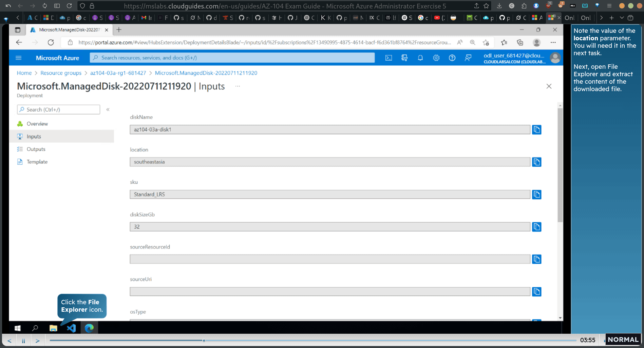Open Edge tab actions menu icon
This screenshot has height=348, width=644.
point(18,30)
